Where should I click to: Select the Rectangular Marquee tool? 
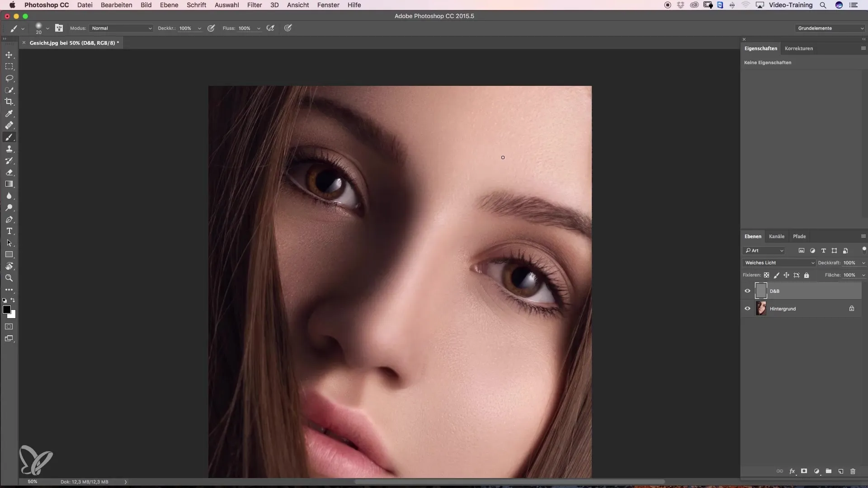pos(9,66)
